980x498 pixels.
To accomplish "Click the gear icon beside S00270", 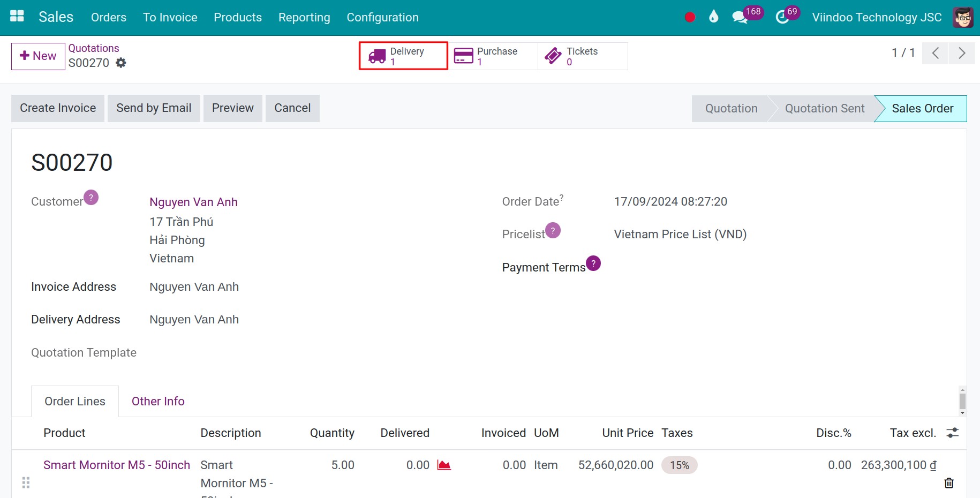I will click(120, 63).
